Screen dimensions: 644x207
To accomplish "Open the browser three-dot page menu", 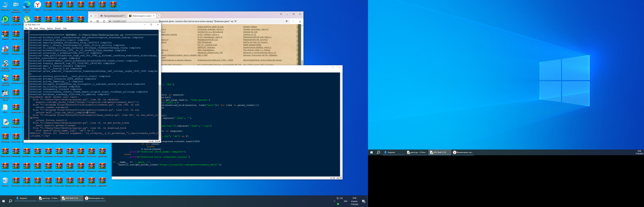I will 293,21.
